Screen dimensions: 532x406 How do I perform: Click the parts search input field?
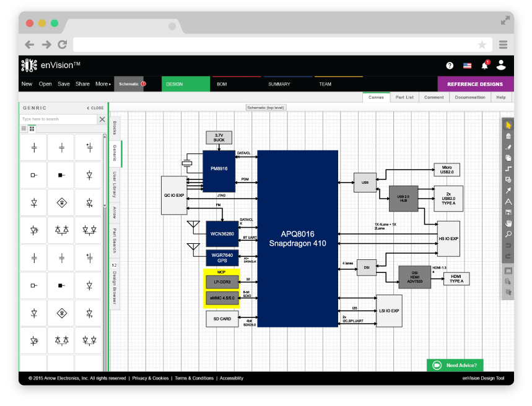click(x=58, y=119)
